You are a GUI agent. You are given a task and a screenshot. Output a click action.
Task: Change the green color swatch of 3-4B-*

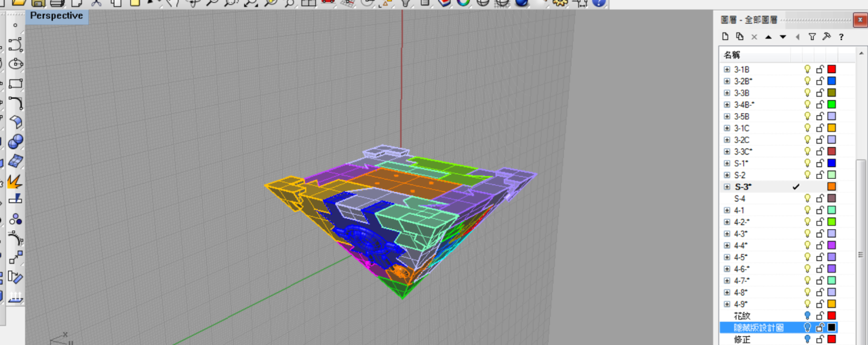coord(831,104)
